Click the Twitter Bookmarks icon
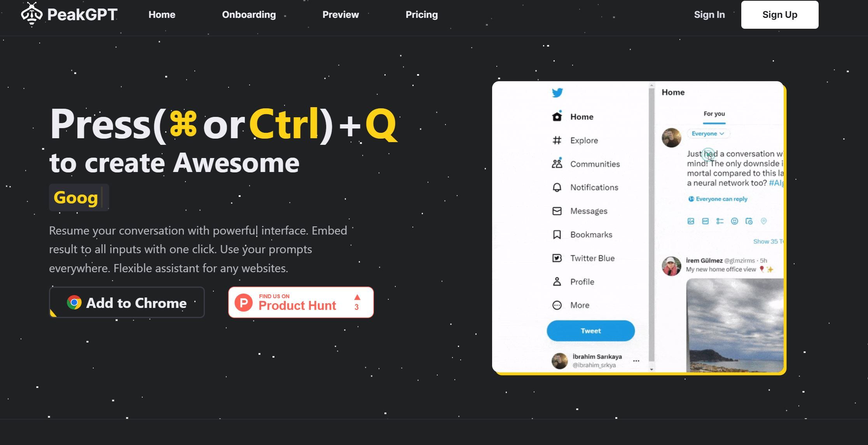 [556, 234]
